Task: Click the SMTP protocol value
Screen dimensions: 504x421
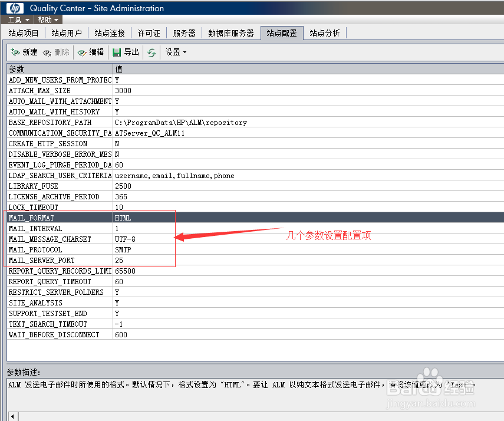Action: pos(123,250)
